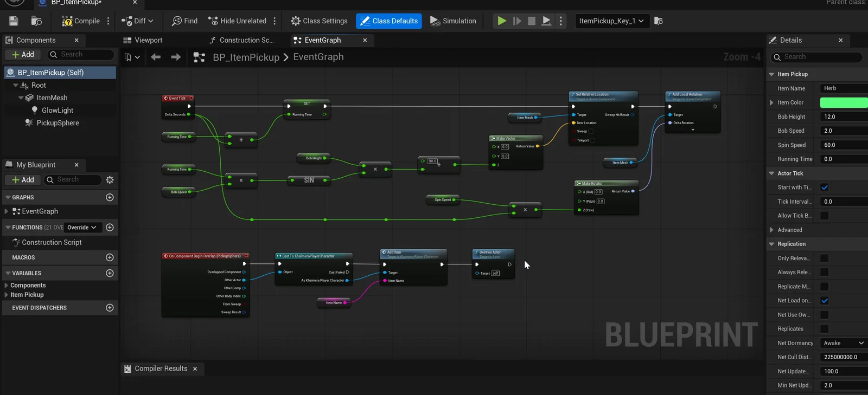This screenshot has width=868, height=395.
Task: Open the Diff dropdown menu
Action: [x=138, y=21]
